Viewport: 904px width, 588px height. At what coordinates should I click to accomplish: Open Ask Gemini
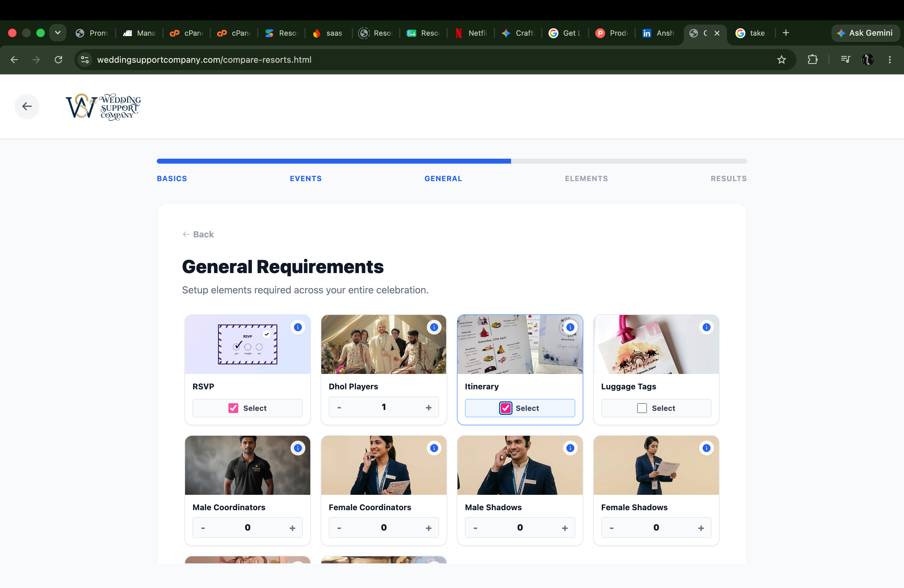click(865, 33)
